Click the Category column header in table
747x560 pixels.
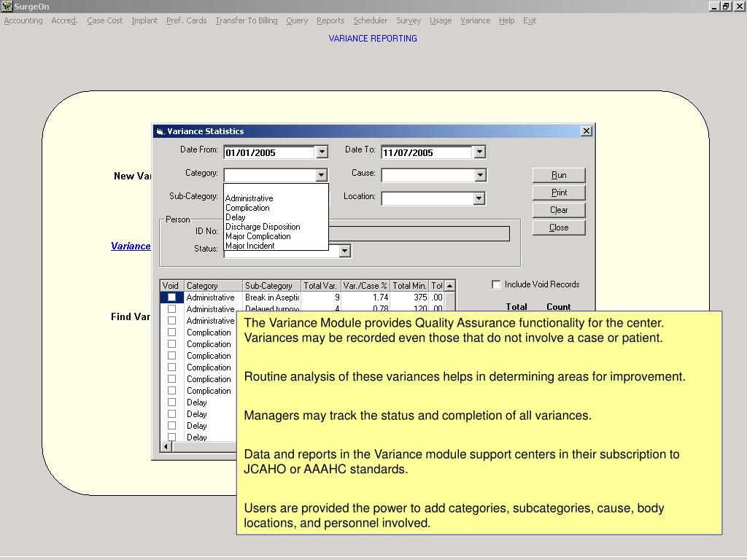pyautogui.click(x=214, y=286)
